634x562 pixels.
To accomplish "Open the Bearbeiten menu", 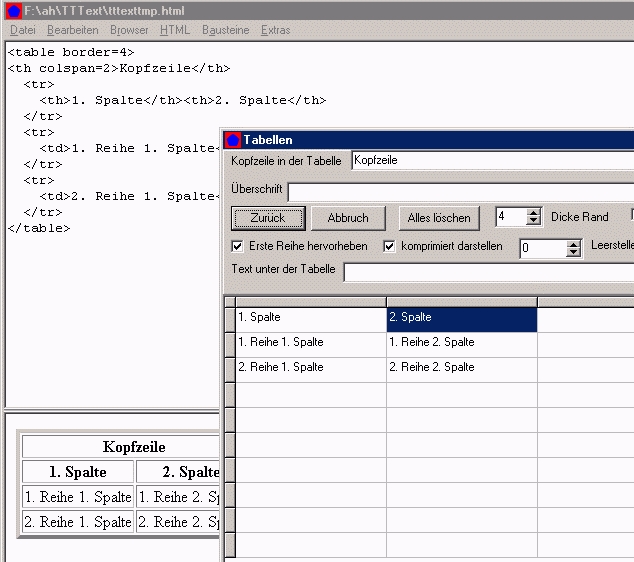I will (72, 30).
